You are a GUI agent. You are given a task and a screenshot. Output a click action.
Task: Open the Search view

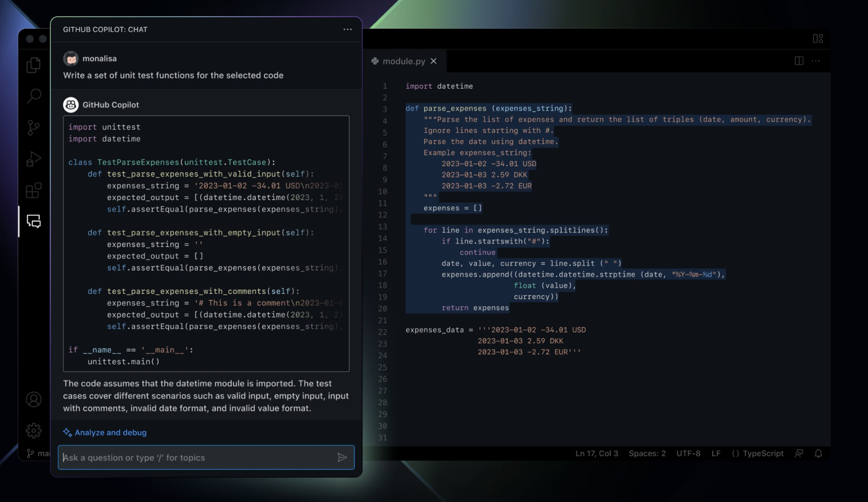[33, 96]
